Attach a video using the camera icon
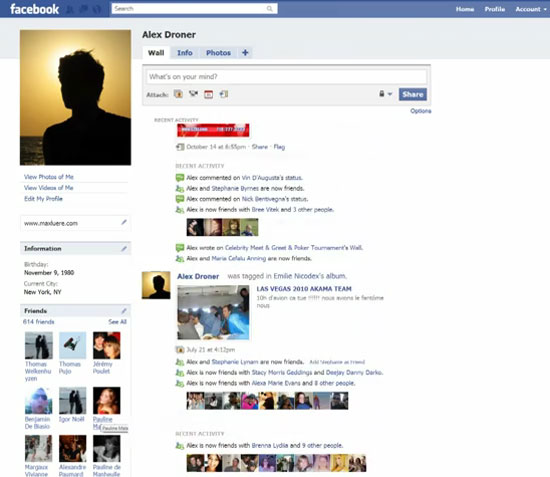The image size is (550, 477). [x=193, y=94]
